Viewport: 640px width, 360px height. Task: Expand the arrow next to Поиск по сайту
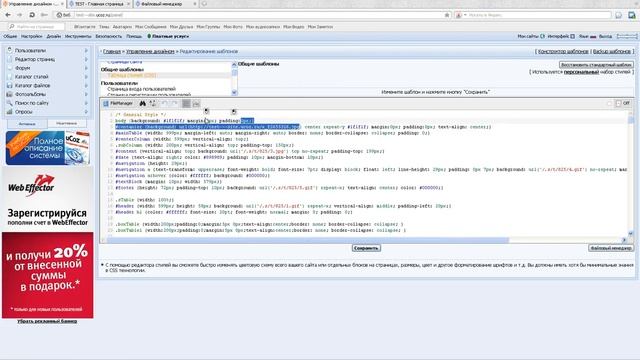(x=86, y=103)
